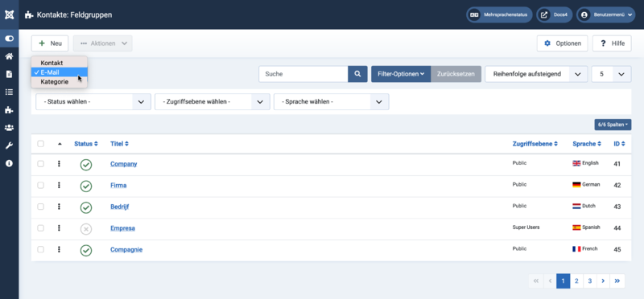This screenshot has height=299, width=644.
Task: Sort by ID column header
Action: [619, 144]
